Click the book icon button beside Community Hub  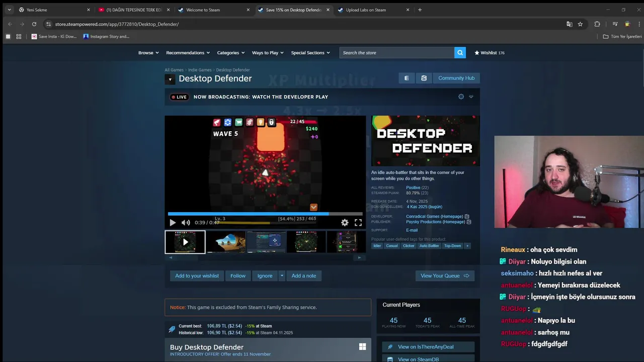pos(407,78)
